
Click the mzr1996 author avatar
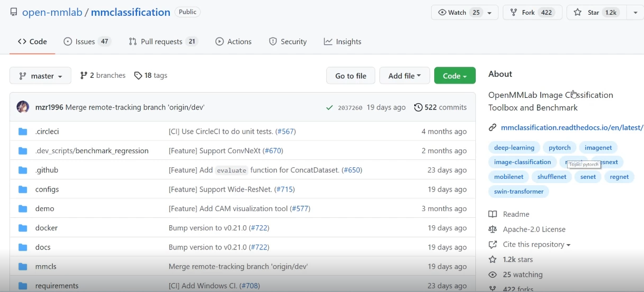[23, 107]
